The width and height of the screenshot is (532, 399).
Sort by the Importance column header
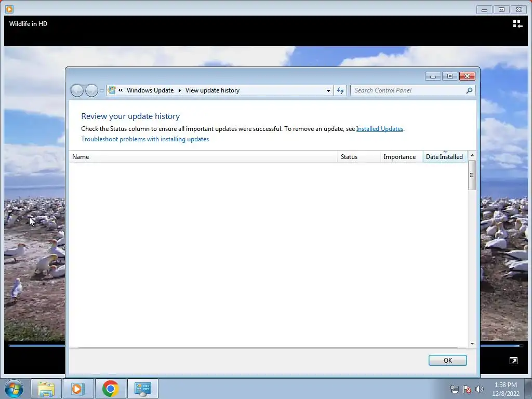pos(402,157)
